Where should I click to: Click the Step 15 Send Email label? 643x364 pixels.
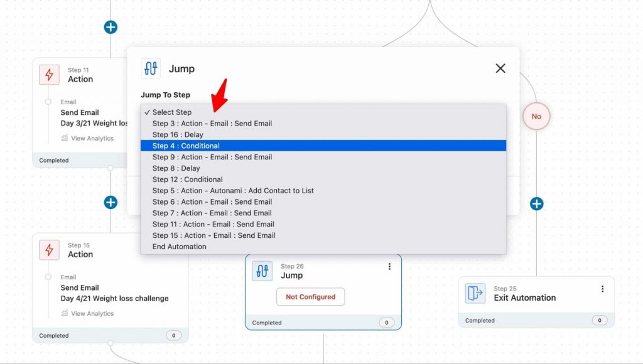[80, 288]
